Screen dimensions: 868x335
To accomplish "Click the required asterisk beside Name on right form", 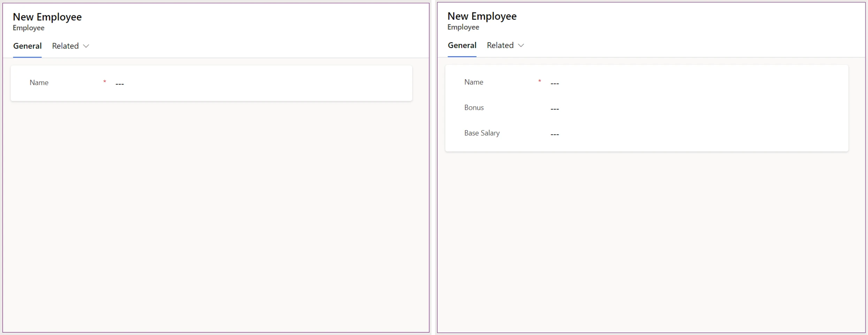I will pyautogui.click(x=539, y=81).
